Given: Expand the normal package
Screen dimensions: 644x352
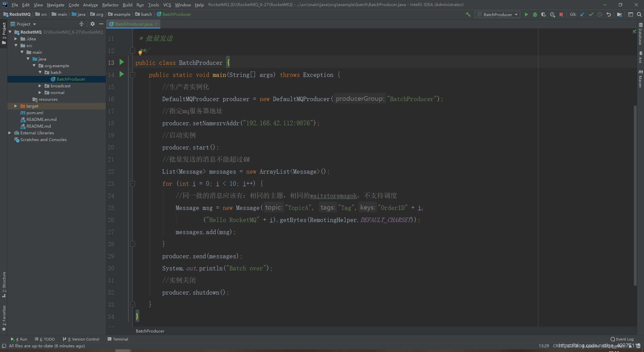Looking at the screenshot, I should (40, 92).
